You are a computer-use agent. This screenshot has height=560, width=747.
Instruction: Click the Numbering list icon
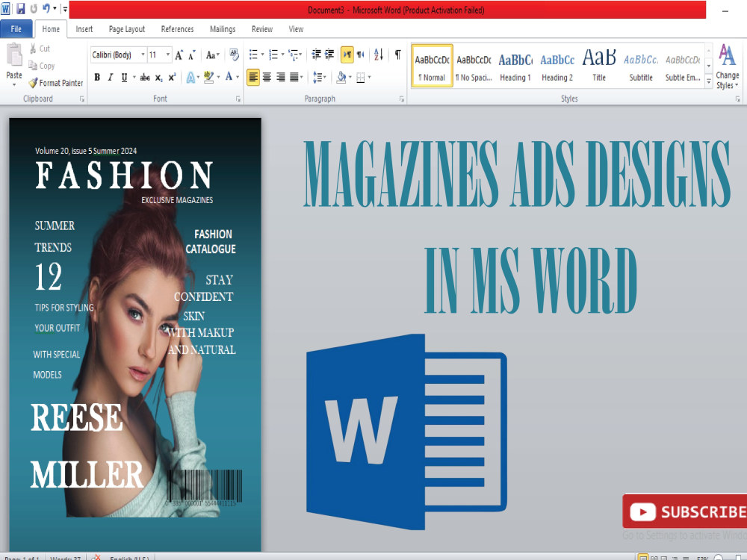click(273, 55)
